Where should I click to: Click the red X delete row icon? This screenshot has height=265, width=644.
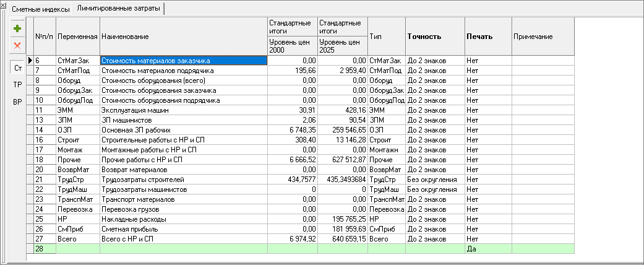click(x=17, y=46)
